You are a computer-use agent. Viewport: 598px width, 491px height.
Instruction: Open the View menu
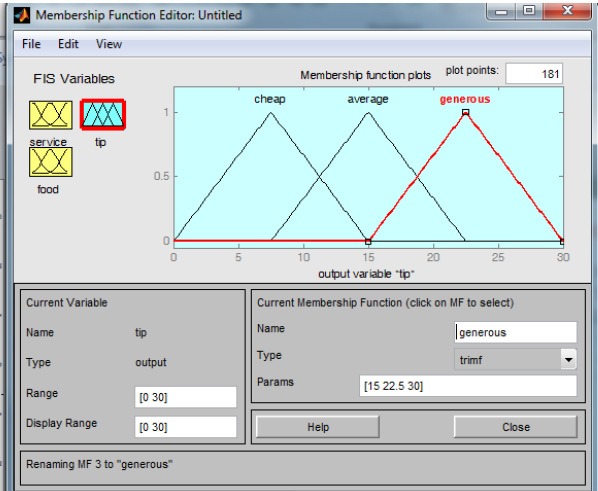pos(109,44)
